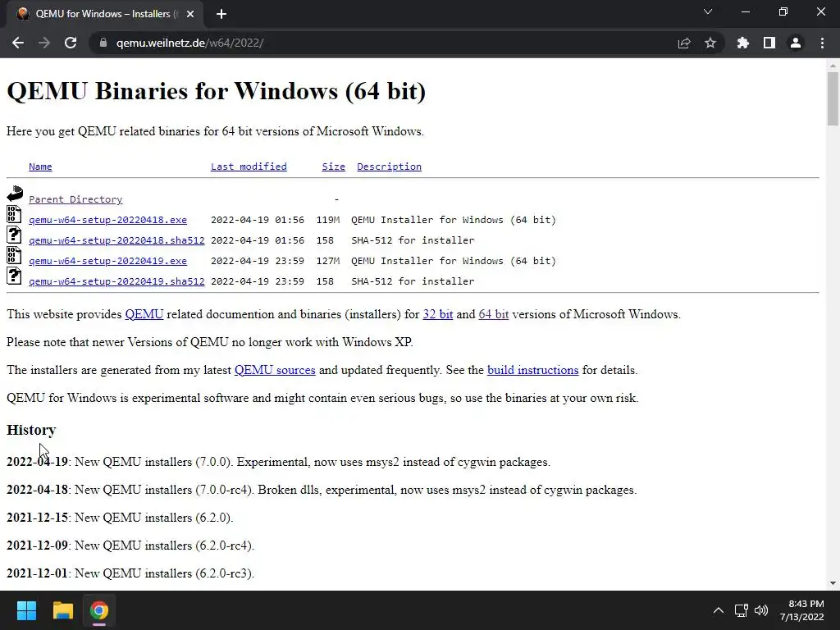The width and height of the screenshot is (840, 630).
Task: Open the network tray icon
Action: [x=741, y=610]
